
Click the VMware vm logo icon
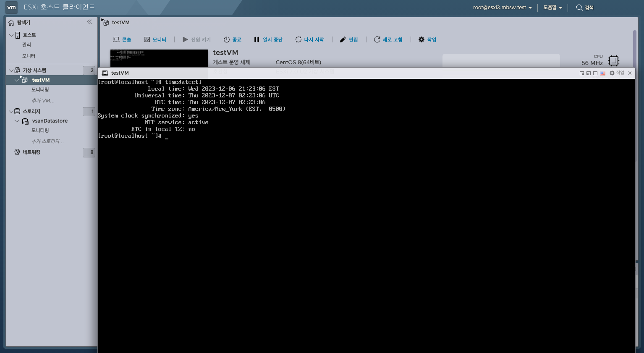[11, 7]
